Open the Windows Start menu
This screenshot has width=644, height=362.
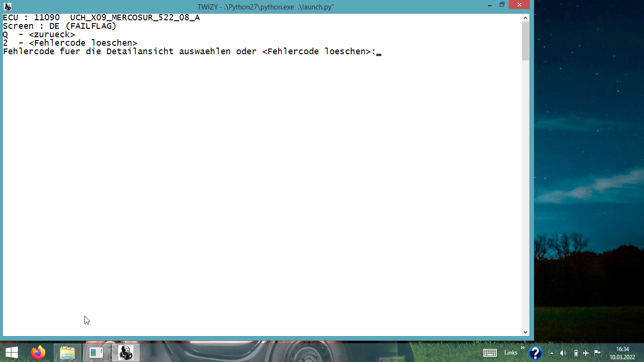[12, 353]
